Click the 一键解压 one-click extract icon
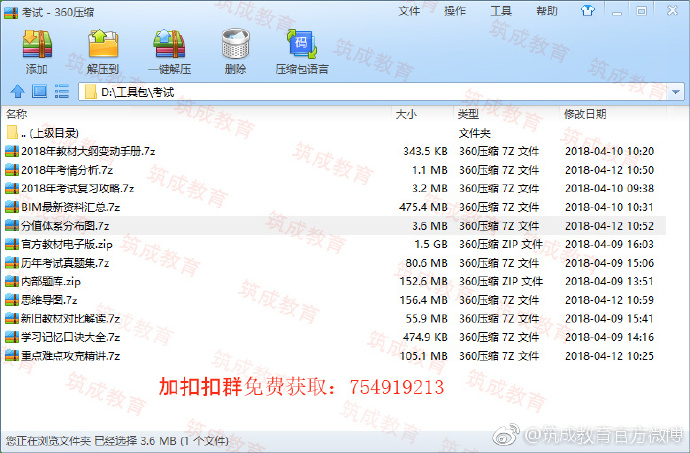Screen dimensions: 690x453 [x=169, y=44]
